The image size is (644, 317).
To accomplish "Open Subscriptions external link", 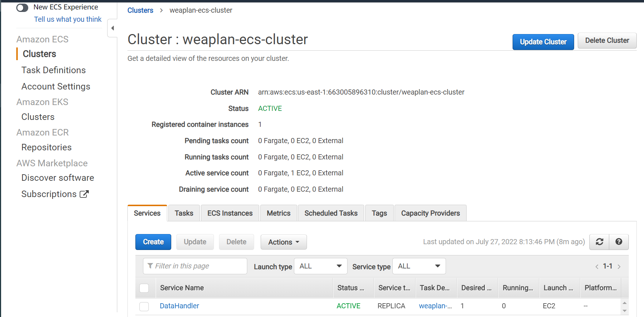I will click(x=55, y=194).
